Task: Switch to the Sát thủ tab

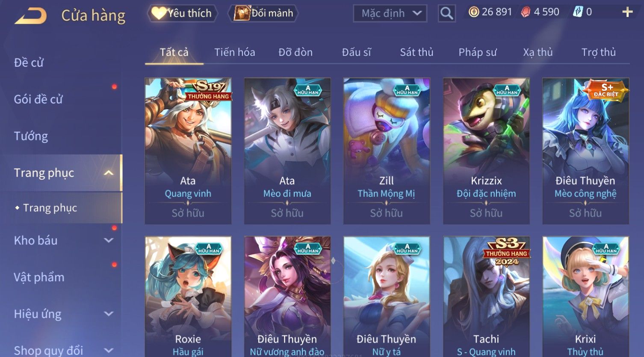Action: point(417,52)
